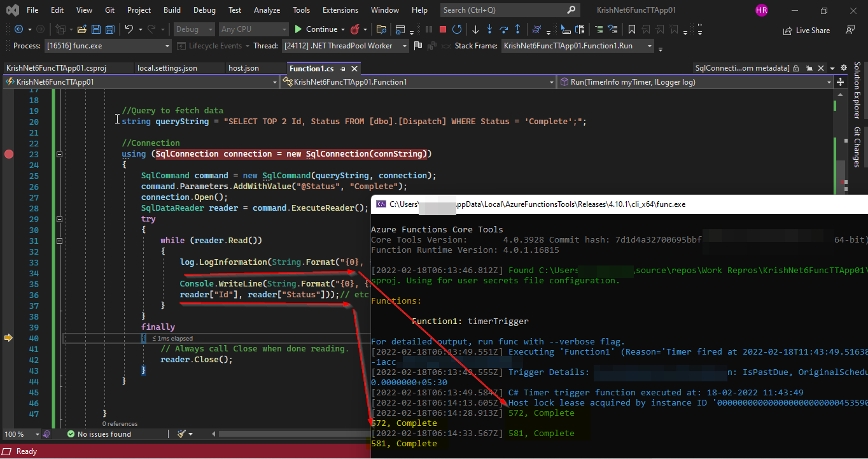Click the gear icon at the tab strip end
Image resolution: width=868 pixels, height=459 pixels.
[844, 67]
